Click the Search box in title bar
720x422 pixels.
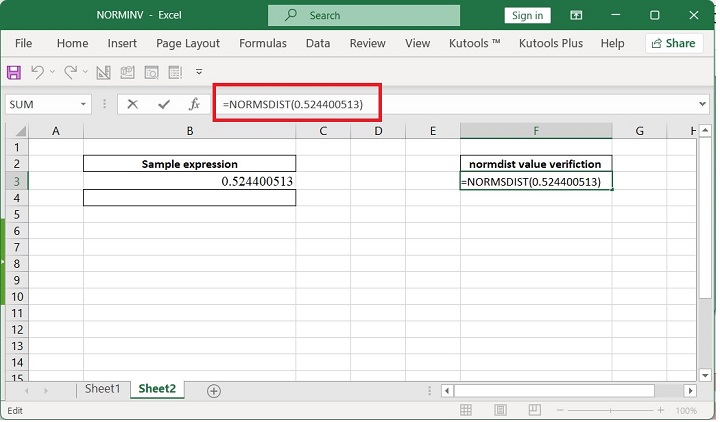[364, 15]
